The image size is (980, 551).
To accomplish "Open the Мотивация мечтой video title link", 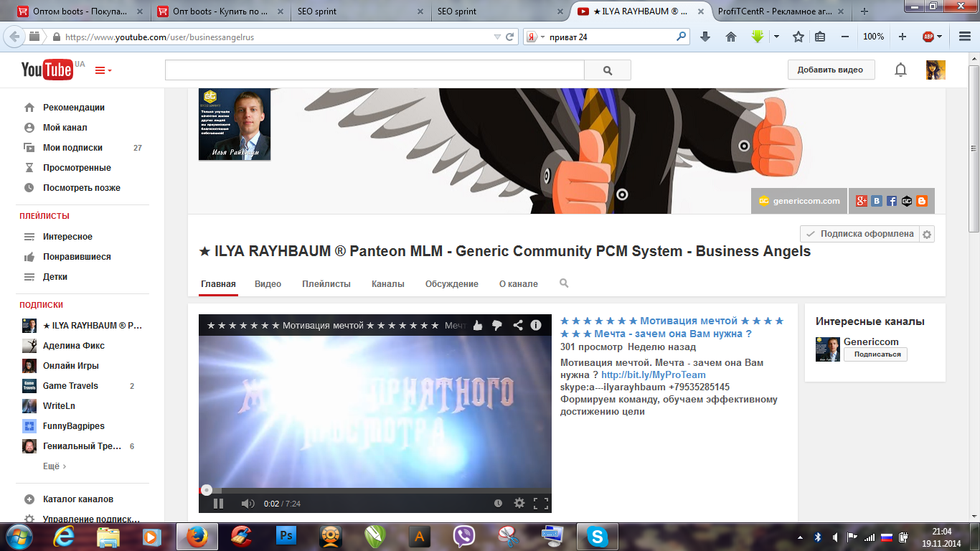I will coord(672,327).
